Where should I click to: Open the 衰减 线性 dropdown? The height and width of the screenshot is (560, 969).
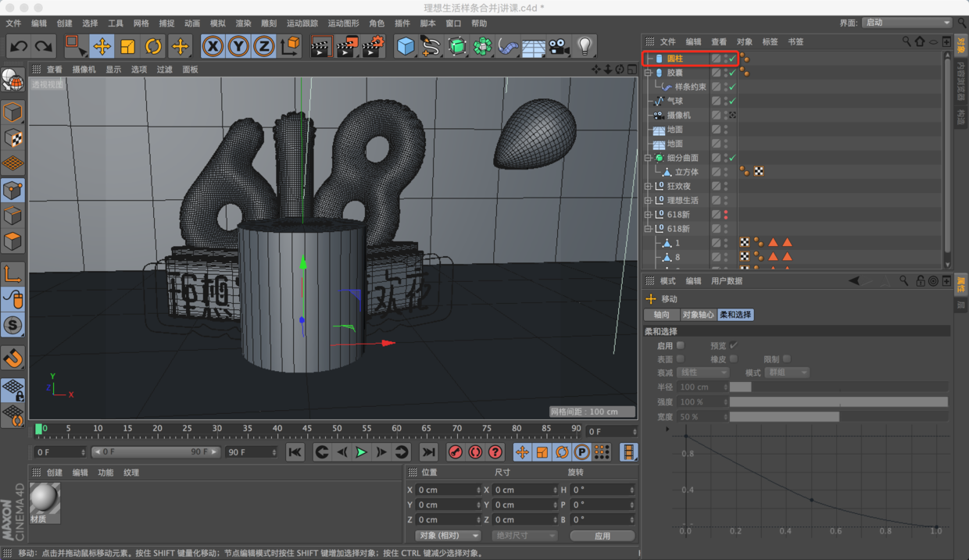tap(703, 373)
